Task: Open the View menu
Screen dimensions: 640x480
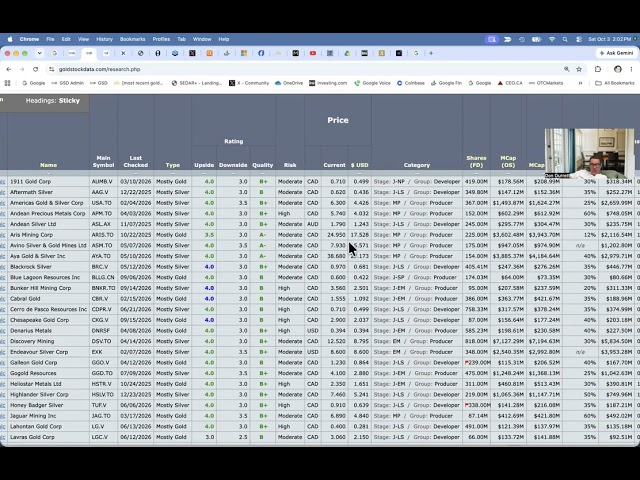Action: point(83,39)
